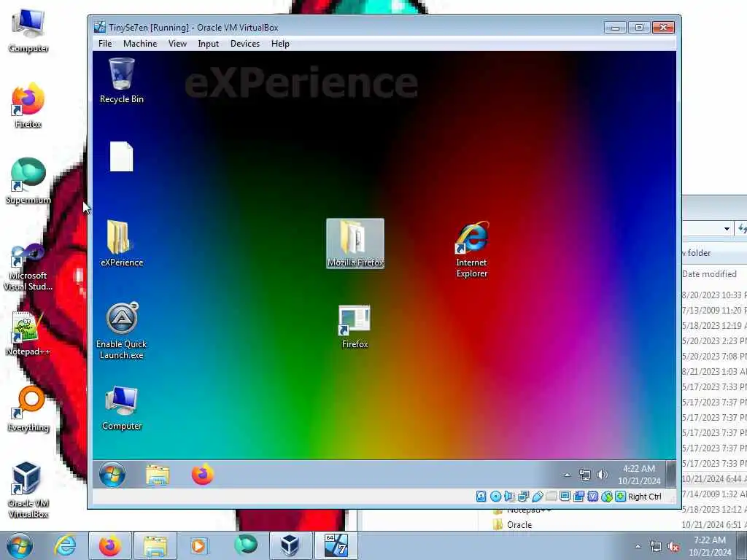
Task: Open Supermium from host taskbar
Action: pos(246,545)
